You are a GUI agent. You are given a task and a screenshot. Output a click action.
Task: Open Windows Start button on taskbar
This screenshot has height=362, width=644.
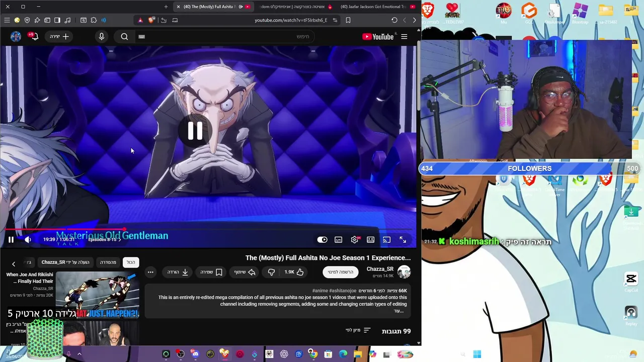(477, 354)
